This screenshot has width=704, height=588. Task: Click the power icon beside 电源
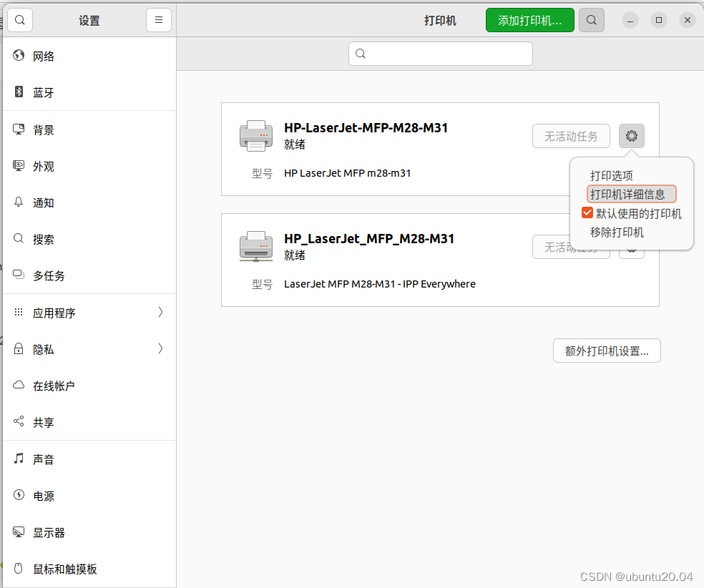click(x=19, y=495)
